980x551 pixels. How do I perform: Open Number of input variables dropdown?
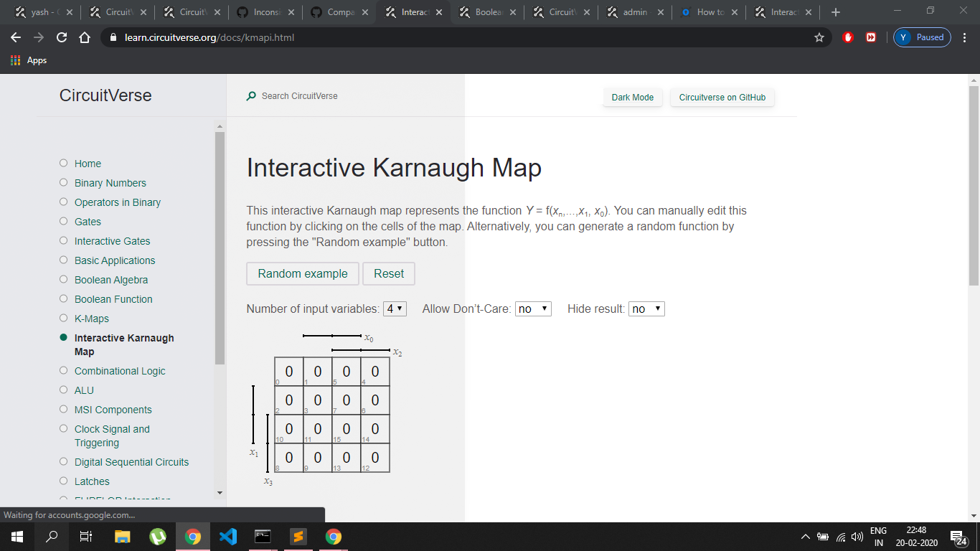click(x=395, y=309)
